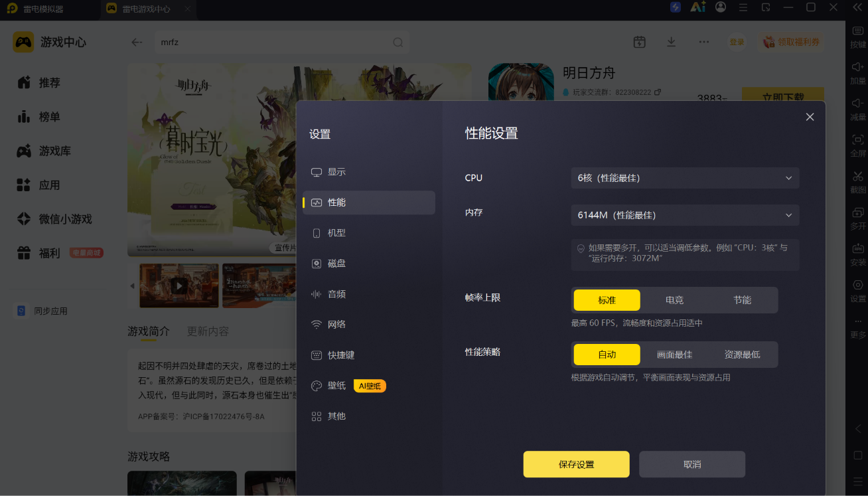Viewport: 868px width, 496px height.
Task: Click the AI壁纸 badge
Action: (x=370, y=386)
